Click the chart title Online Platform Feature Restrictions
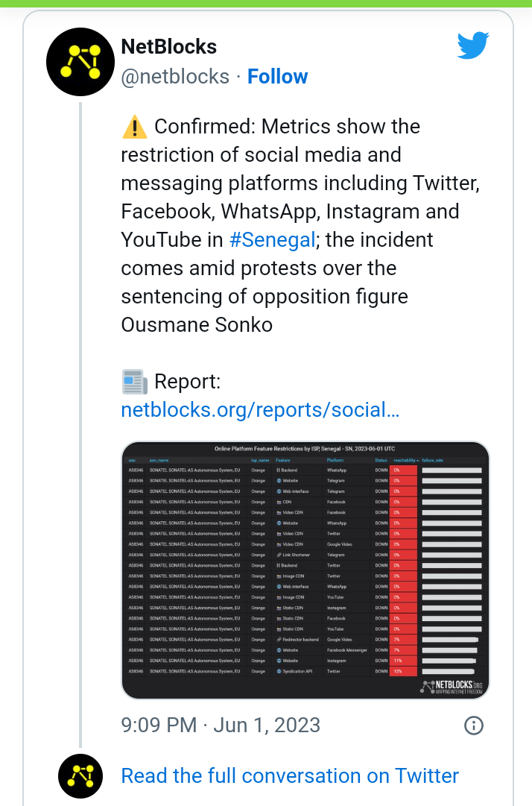 click(x=305, y=450)
